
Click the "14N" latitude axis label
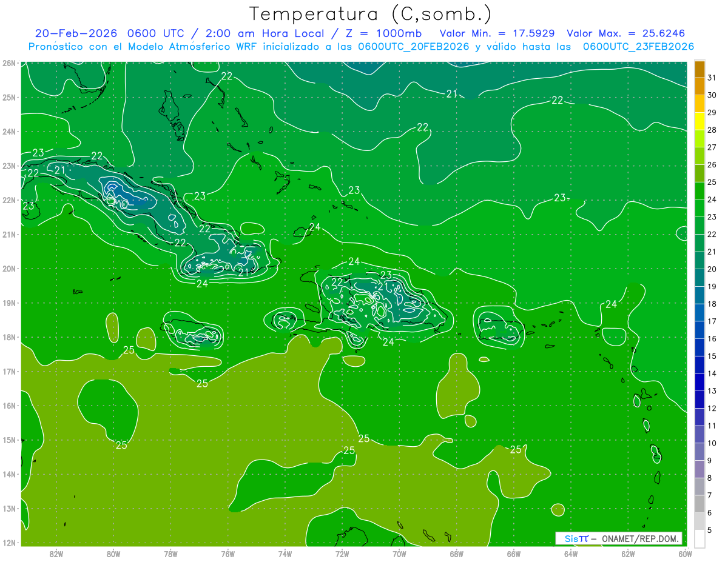pos(9,475)
